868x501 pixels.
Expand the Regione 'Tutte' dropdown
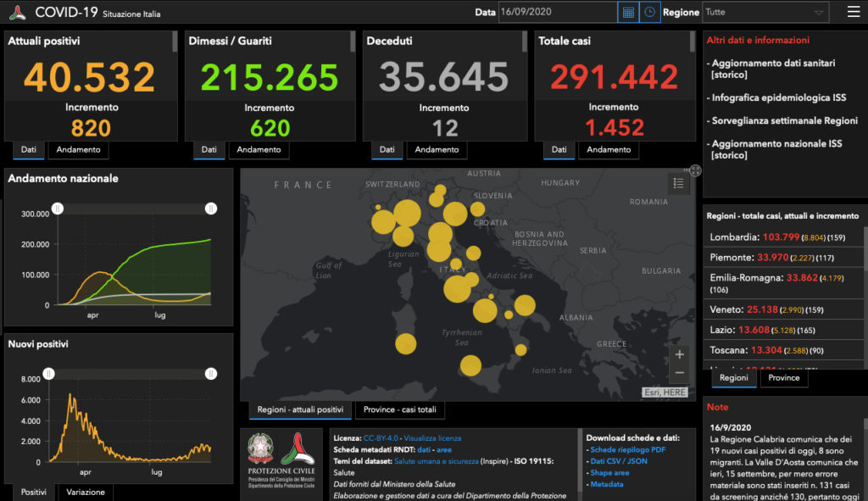765,13
